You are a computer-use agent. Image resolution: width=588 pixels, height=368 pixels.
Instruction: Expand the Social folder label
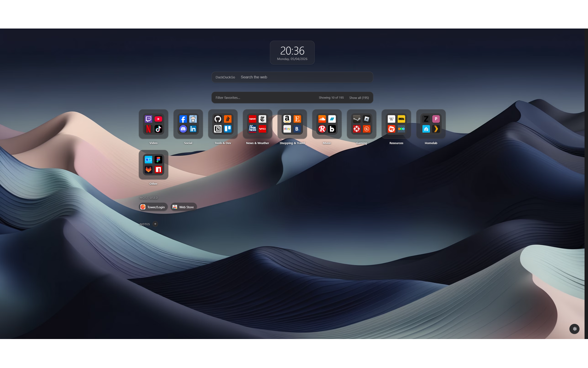[188, 143]
